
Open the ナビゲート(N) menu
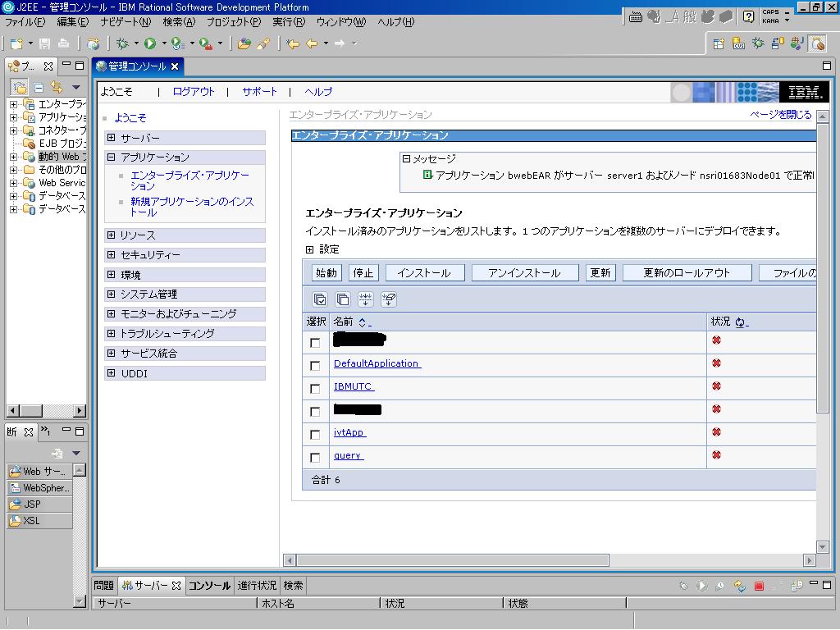[x=126, y=22]
